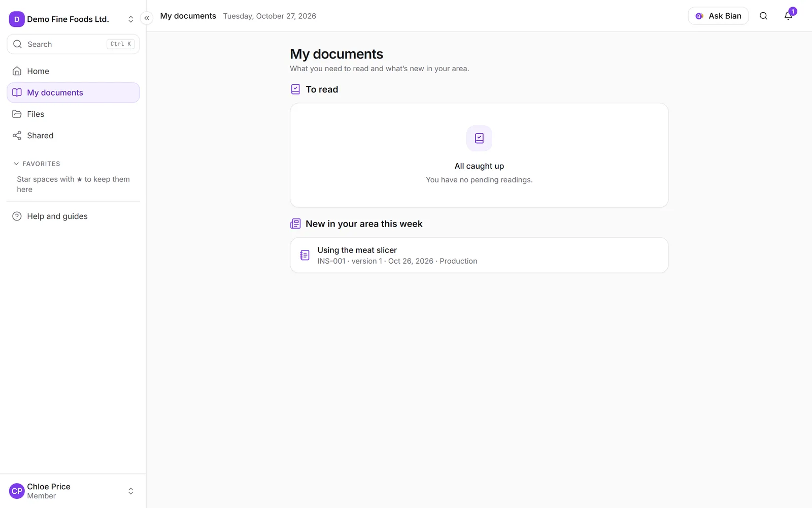Image resolution: width=812 pixels, height=508 pixels.
Task: Click the Demo Fine Foods 'D' logo
Action: pyautogui.click(x=17, y=19)
